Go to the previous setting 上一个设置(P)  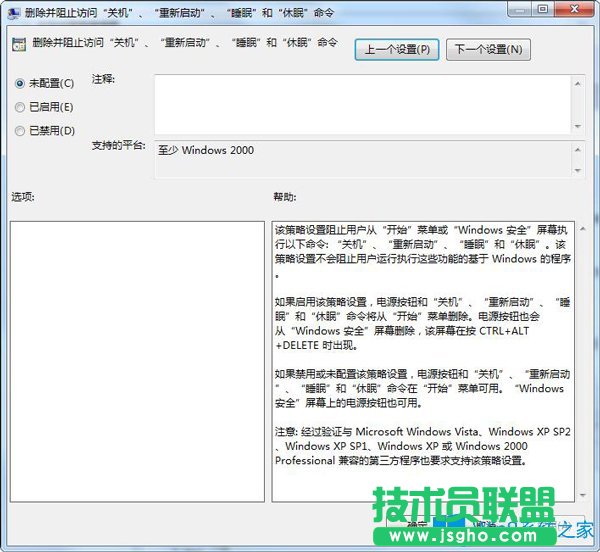tap(397, 49)
